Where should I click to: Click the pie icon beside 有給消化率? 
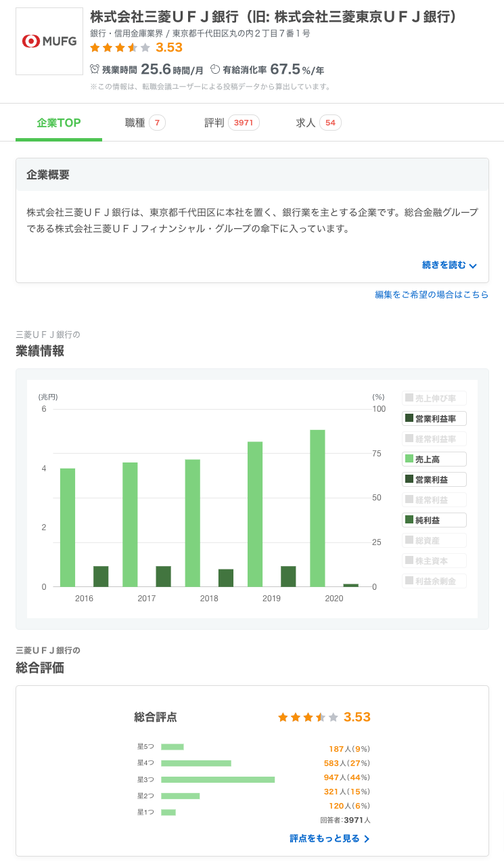215,69
